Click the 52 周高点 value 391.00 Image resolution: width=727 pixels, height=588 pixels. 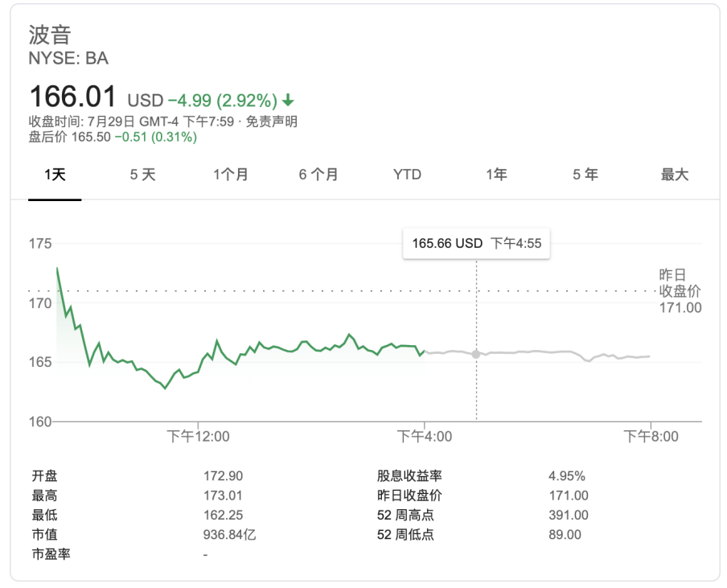click(x=568, y=515)
